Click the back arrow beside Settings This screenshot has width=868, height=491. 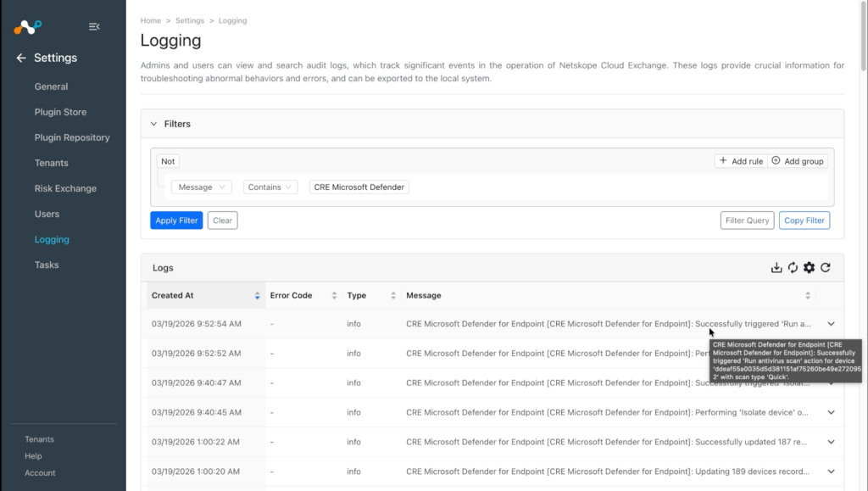pos(21,58)
